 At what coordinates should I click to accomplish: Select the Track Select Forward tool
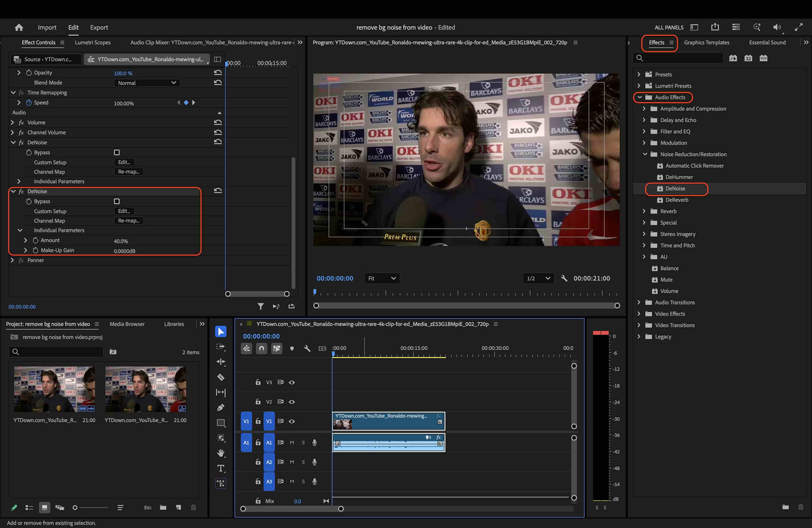pyautogui.click(x=221, y=347)
